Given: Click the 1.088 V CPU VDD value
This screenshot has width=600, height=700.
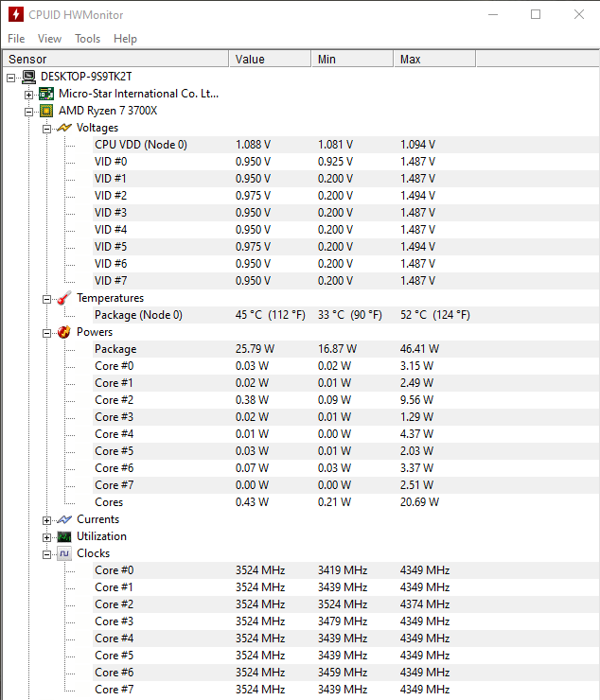Looking at the screenshot, I should [x=253, y=145].
